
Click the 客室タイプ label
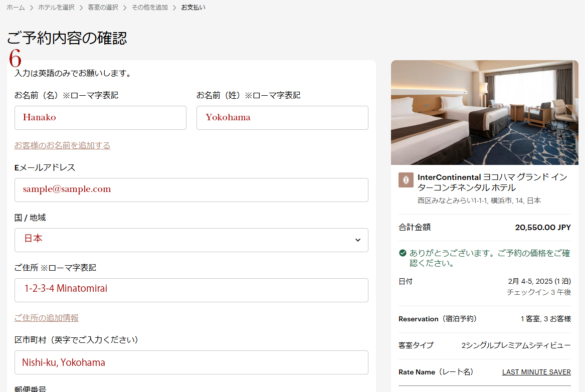pos(416,345)
